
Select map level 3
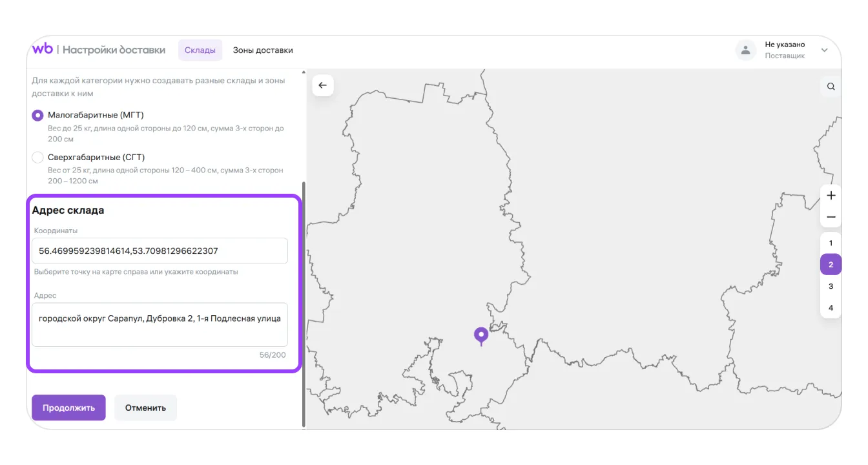pos(831,286)
